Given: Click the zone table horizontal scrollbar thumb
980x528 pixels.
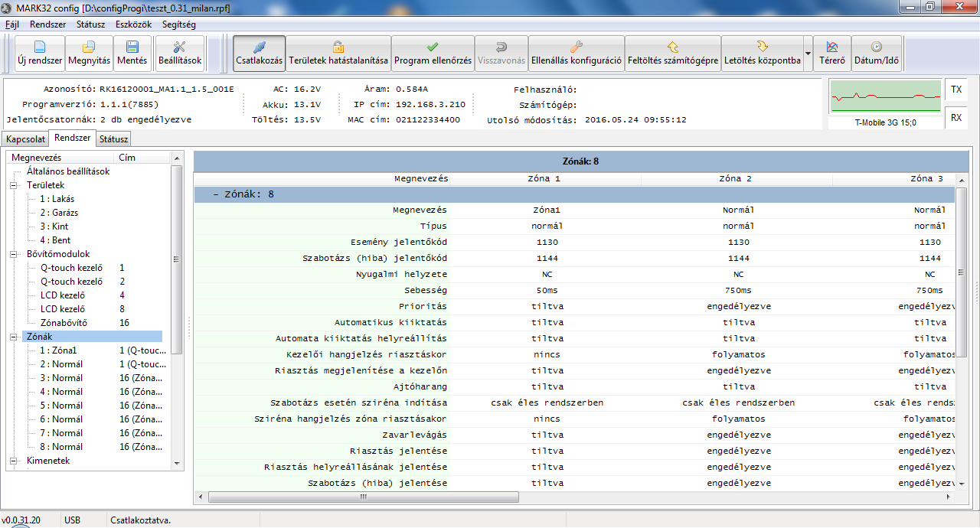Looking at the screenshot, I should [364, 497].
